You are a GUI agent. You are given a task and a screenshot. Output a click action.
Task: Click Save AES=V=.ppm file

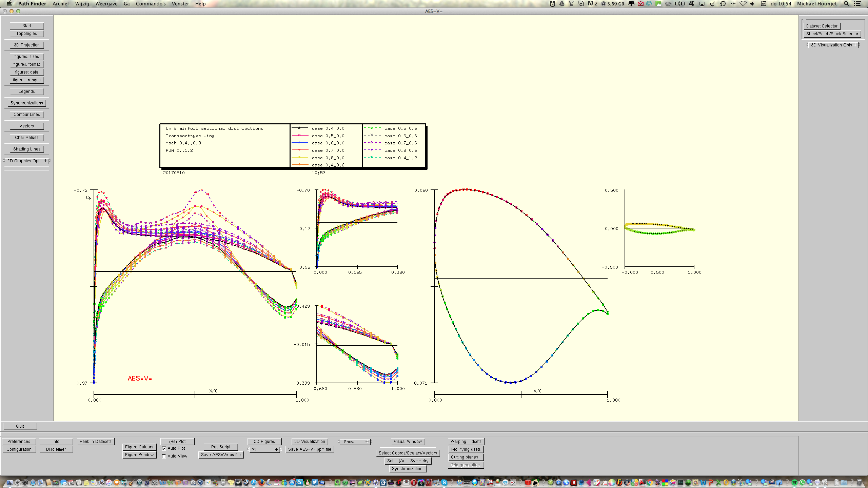point(310,449)
